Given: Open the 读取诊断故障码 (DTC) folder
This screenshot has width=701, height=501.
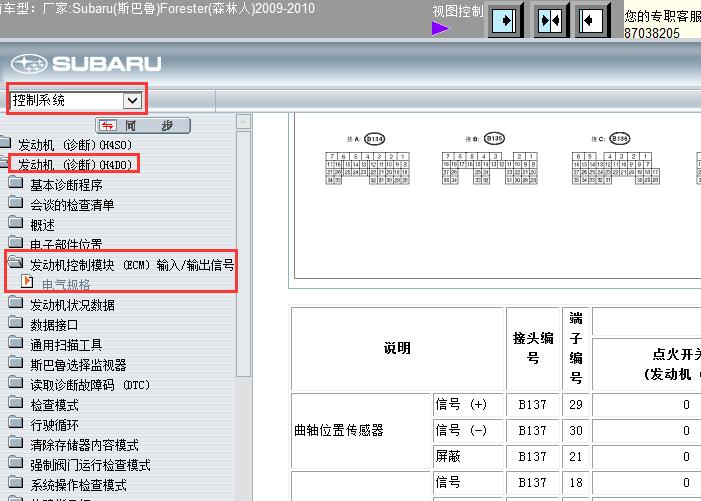Looking at the screenshot, I should [90, 385].
